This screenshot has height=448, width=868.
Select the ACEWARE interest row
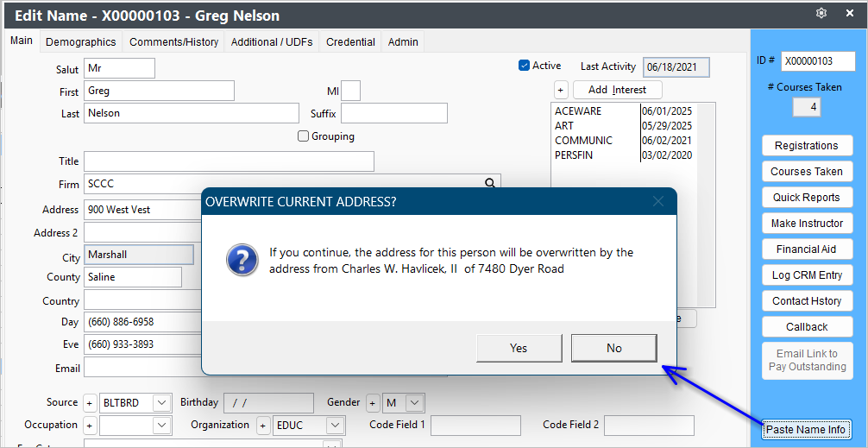pos(623,111)
